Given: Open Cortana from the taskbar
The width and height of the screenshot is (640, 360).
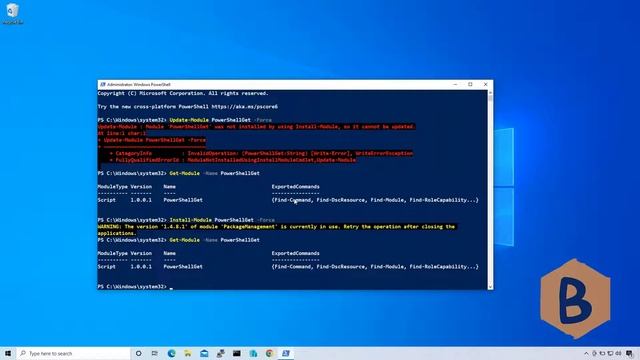Looking at the screenshot, I should coord(138,353).
